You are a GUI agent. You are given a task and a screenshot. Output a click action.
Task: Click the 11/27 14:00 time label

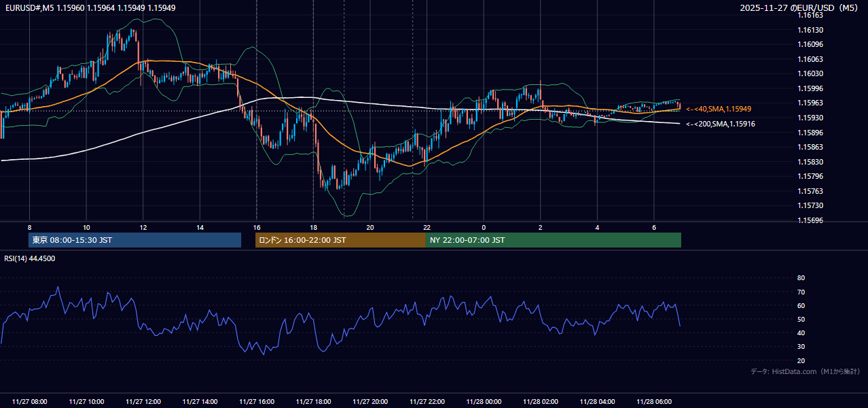click(200, 402)
